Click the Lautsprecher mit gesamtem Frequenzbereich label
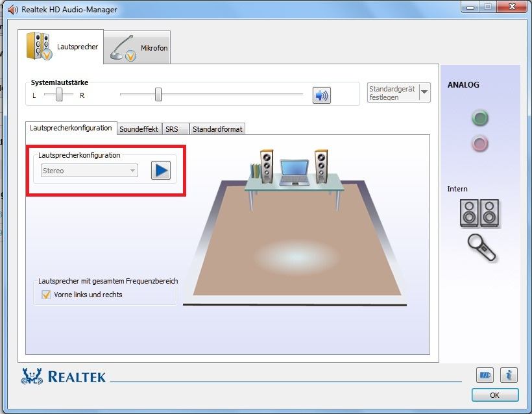The image size is (532, 414). 108,281
